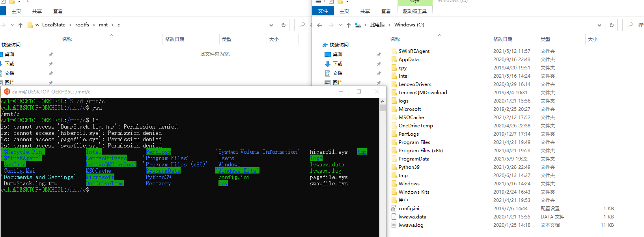
Task: Select 下载 in left navigation pane
Action: (9, 64)
